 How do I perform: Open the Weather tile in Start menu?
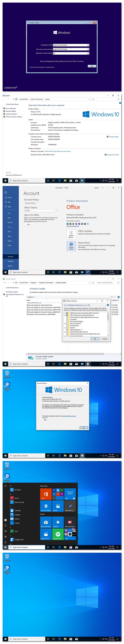58,522
